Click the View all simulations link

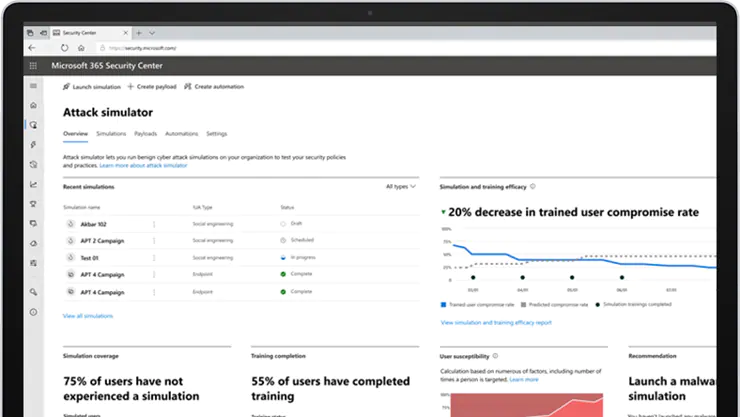88,315
